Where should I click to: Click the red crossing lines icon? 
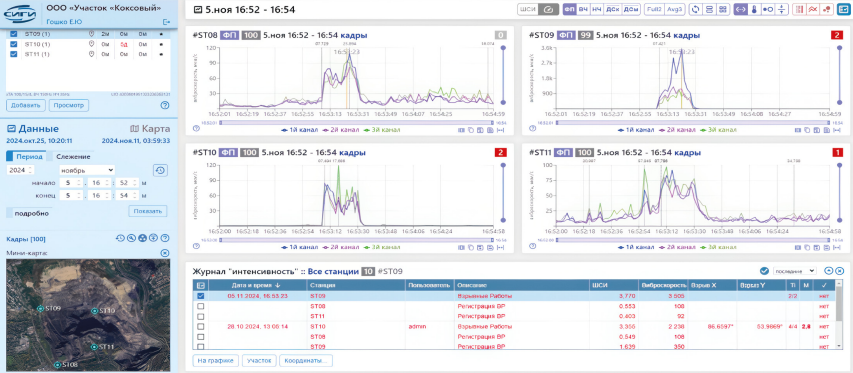pyautogui.click(x=813, y=9)
